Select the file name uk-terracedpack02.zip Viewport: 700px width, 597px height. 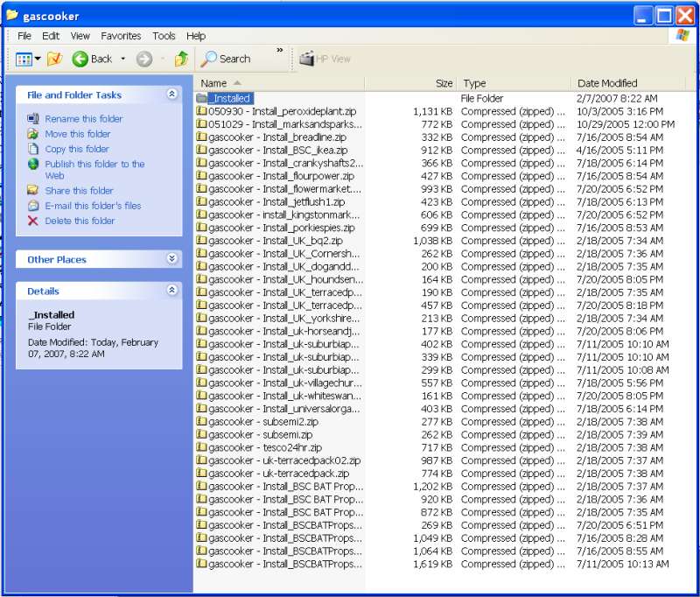[x=284, y=460]
